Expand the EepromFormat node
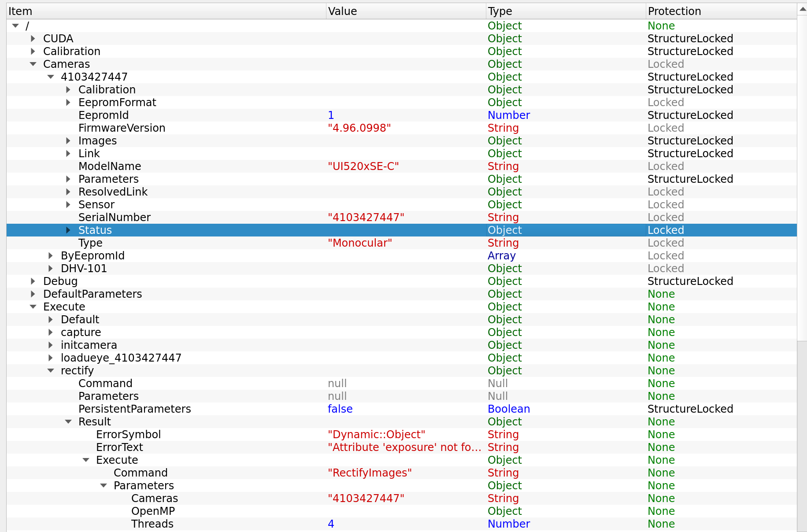 tap(68, 103)
